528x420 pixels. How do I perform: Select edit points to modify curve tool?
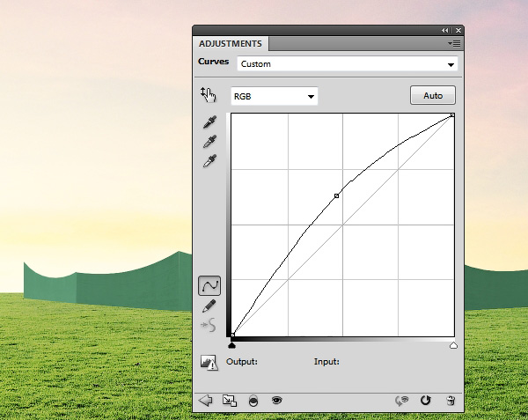209,286
